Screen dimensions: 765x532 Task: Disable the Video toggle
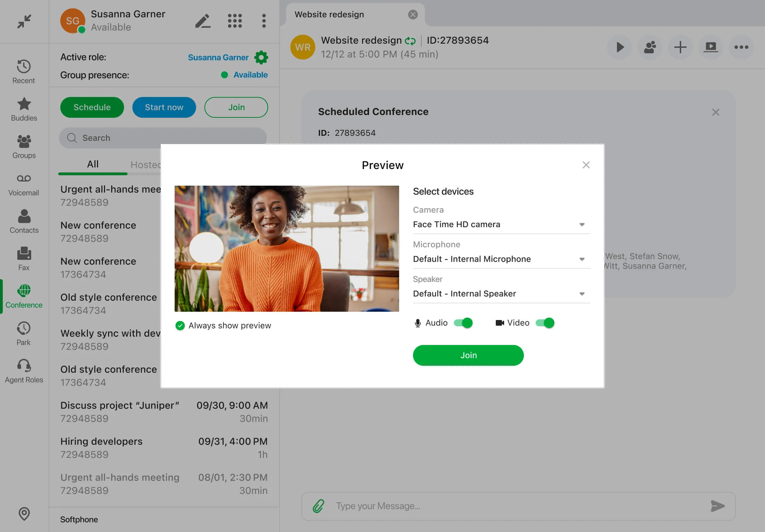pos(545,323)
